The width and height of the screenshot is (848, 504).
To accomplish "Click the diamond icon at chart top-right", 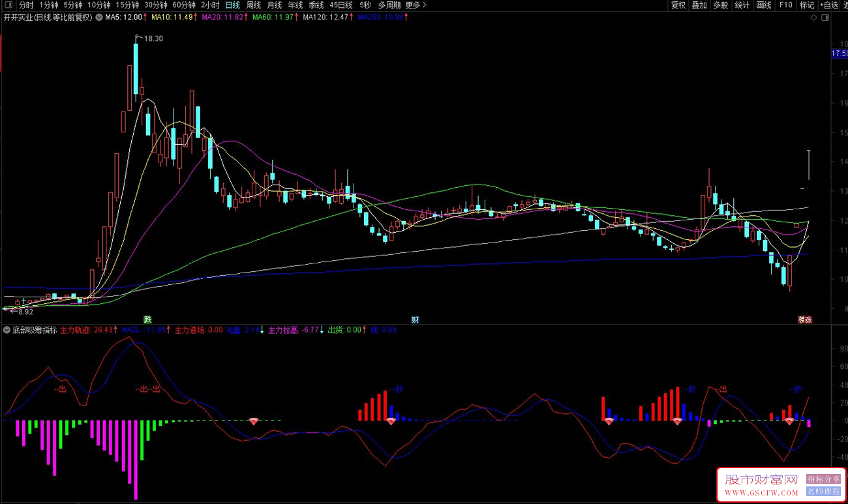I will [813, 18].
